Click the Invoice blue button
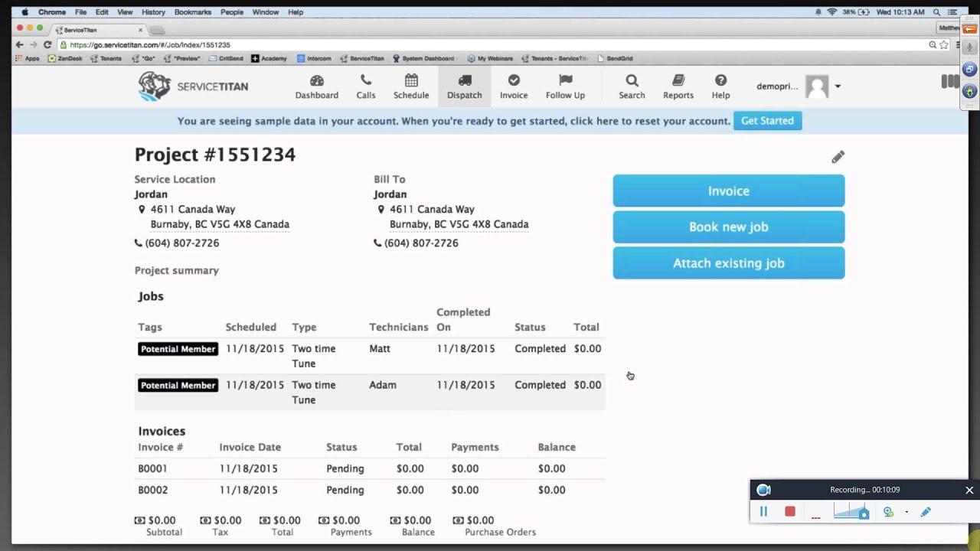The image size is (980, 551). (729, 191)
